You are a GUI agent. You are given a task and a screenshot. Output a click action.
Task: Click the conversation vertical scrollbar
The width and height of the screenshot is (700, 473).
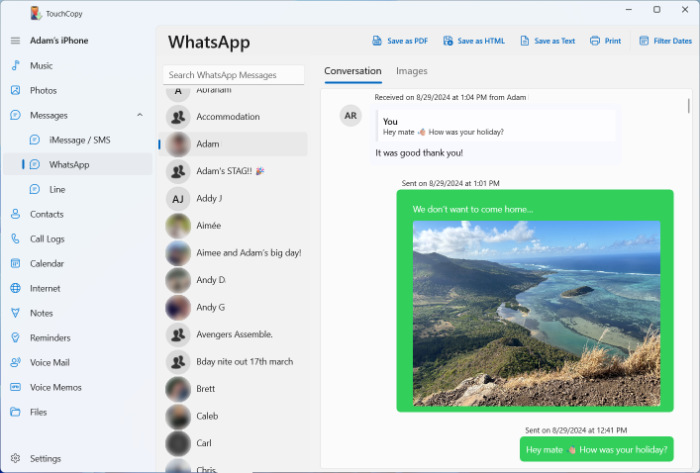(688, 106)
